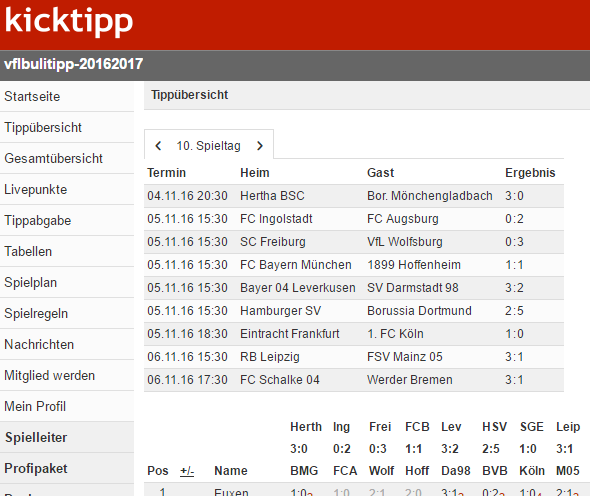Open the 10. Spieltag selector

pos(208,146)
